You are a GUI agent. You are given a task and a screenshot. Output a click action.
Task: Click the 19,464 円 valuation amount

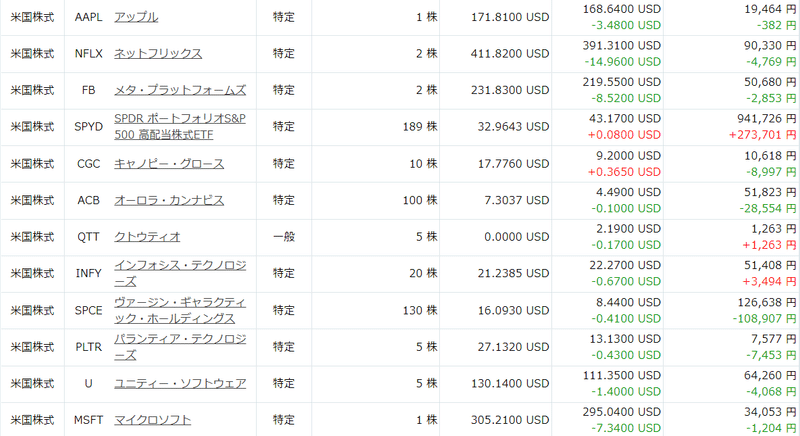[770, 9]
